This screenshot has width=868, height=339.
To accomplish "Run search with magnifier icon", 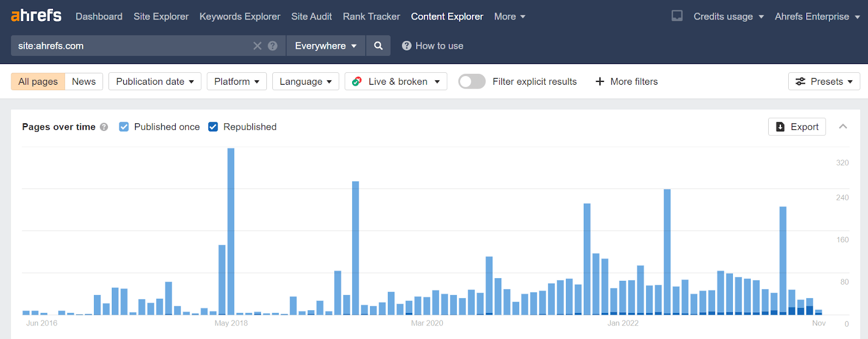I will click(379, 46).
